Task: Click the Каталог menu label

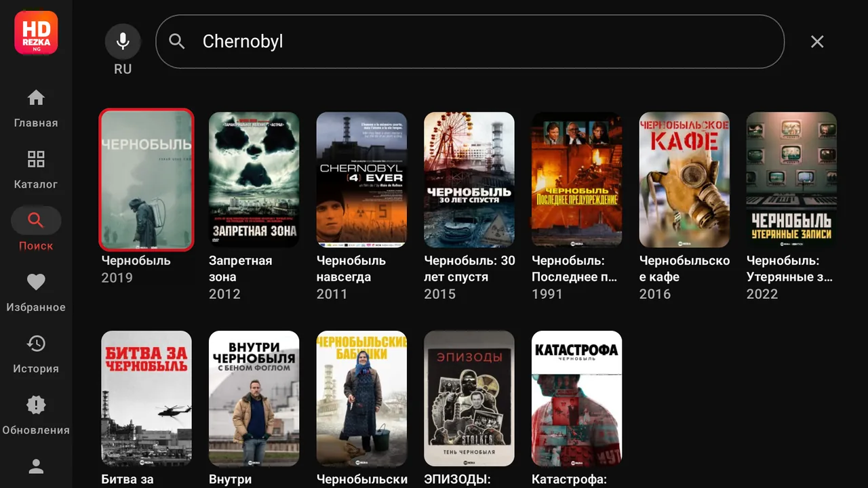Action: click(x=36, y=184)
